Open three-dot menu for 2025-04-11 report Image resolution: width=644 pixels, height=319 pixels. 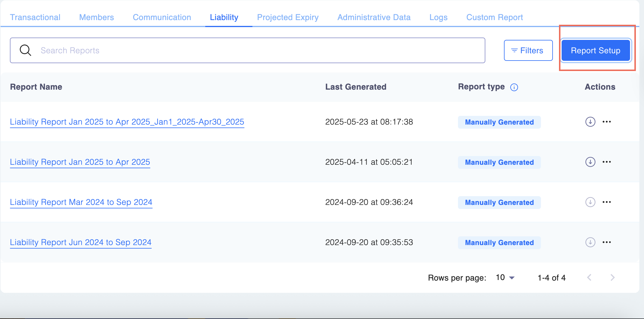point(607,162)
